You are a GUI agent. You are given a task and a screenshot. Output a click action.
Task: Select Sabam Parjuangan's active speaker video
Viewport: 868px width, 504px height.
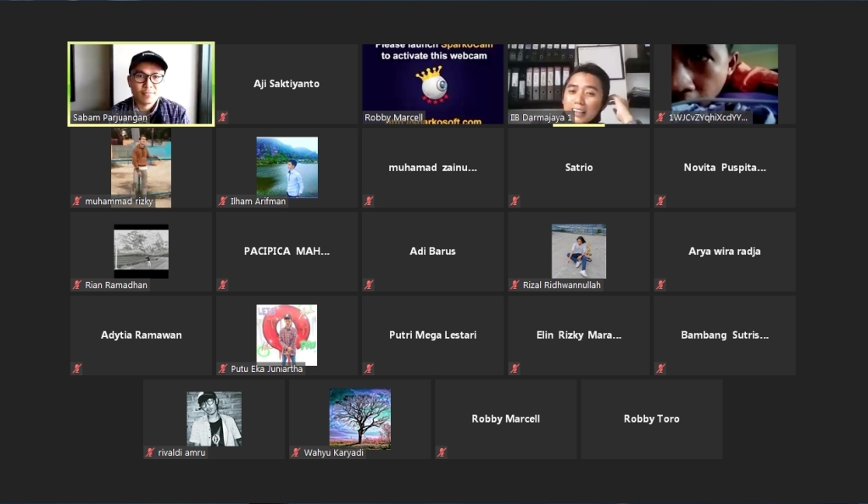click(142, 84)
